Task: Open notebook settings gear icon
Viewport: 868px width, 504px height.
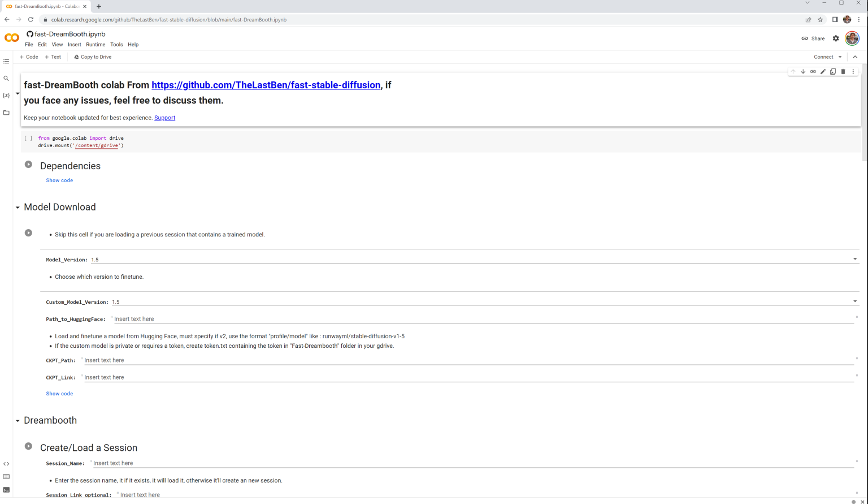Action: 836,38
